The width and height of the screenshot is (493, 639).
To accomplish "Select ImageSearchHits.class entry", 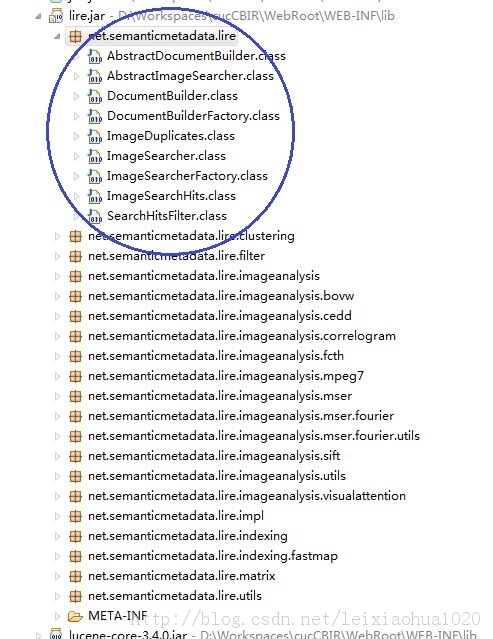I will pos(171,196).
